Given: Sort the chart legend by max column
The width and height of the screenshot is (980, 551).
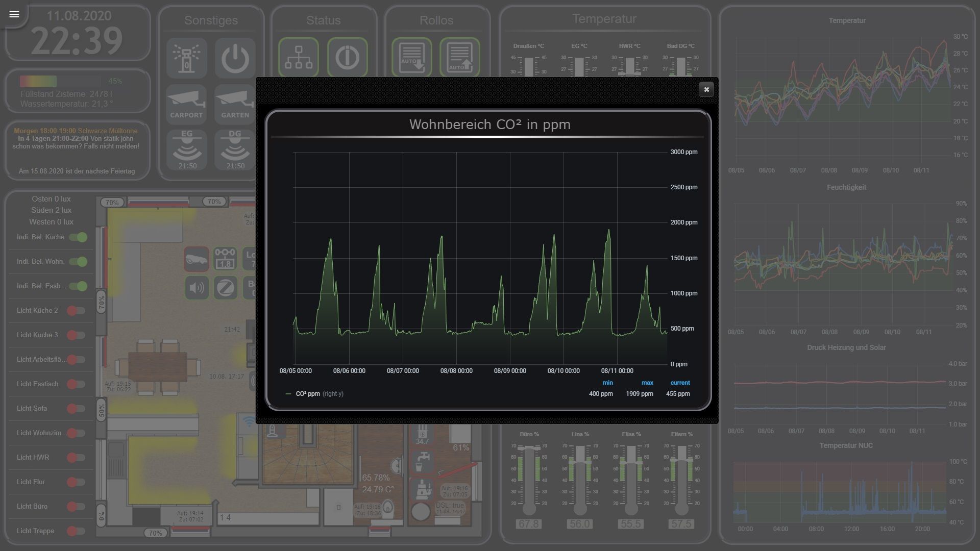Looking at the screenshot, I should tap(647, 383).
